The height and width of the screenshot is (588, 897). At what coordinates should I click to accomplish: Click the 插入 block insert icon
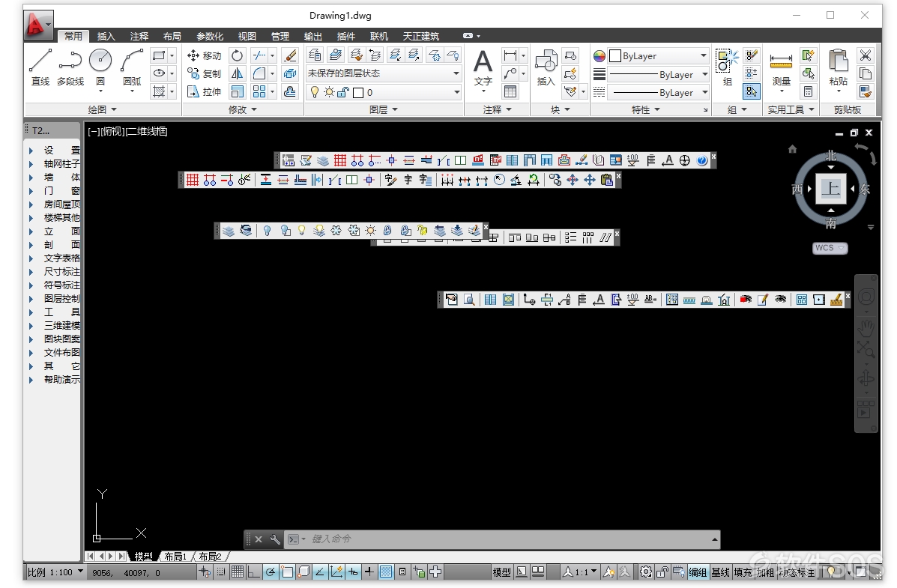coord(546,67)
